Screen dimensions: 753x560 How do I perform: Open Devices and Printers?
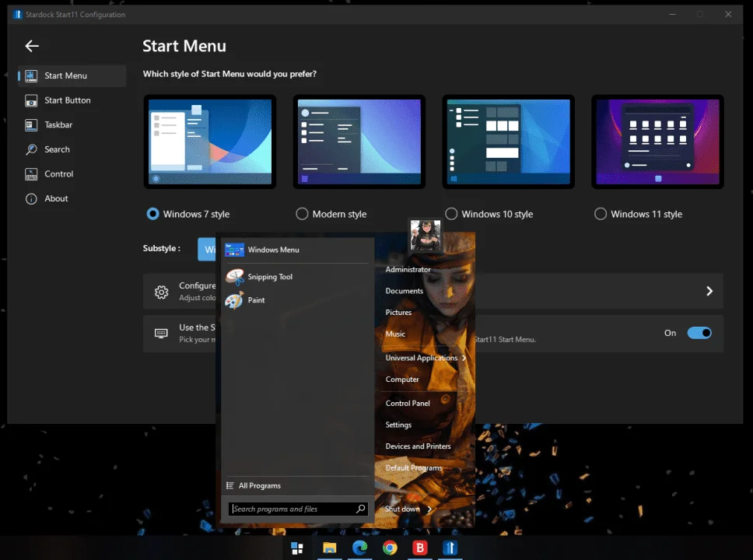pyautogui.click(x=418, y=446)
